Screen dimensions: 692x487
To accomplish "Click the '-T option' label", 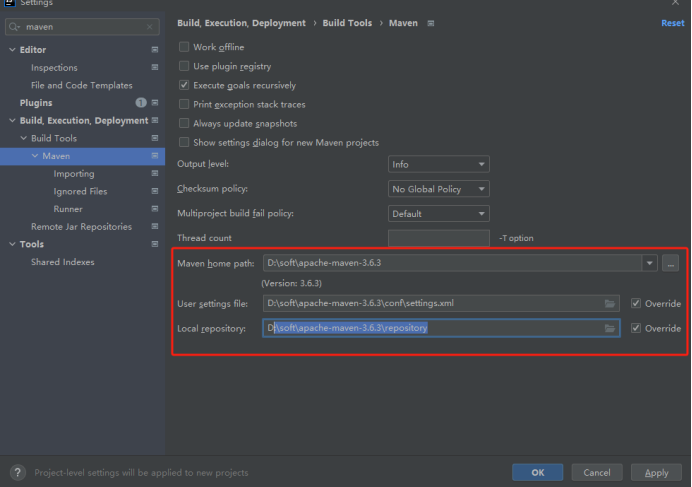I will pos(516,238).
